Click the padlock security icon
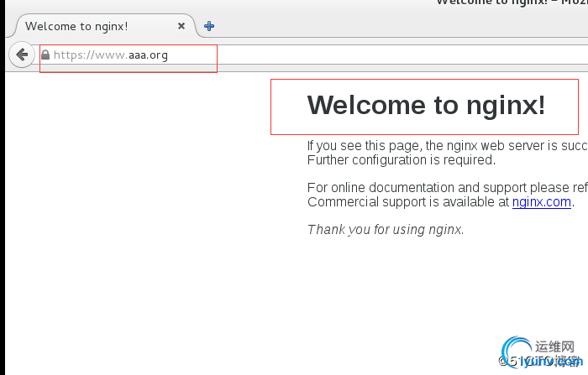Image resolution: width=588 pixels, height=375 pixels. coord(45,55)
